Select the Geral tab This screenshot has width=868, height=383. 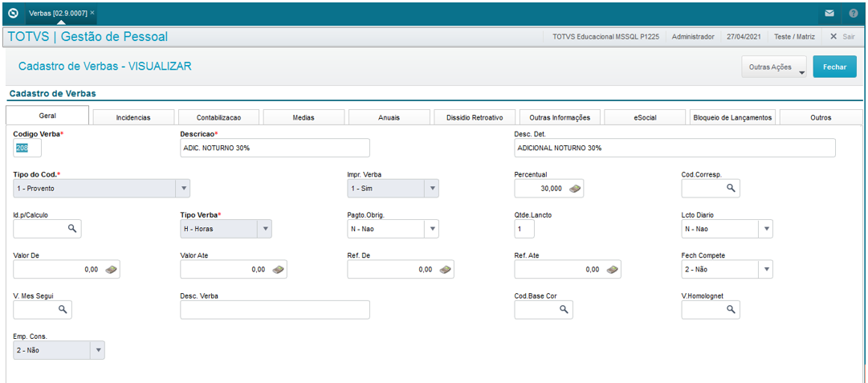pos(47,116)
